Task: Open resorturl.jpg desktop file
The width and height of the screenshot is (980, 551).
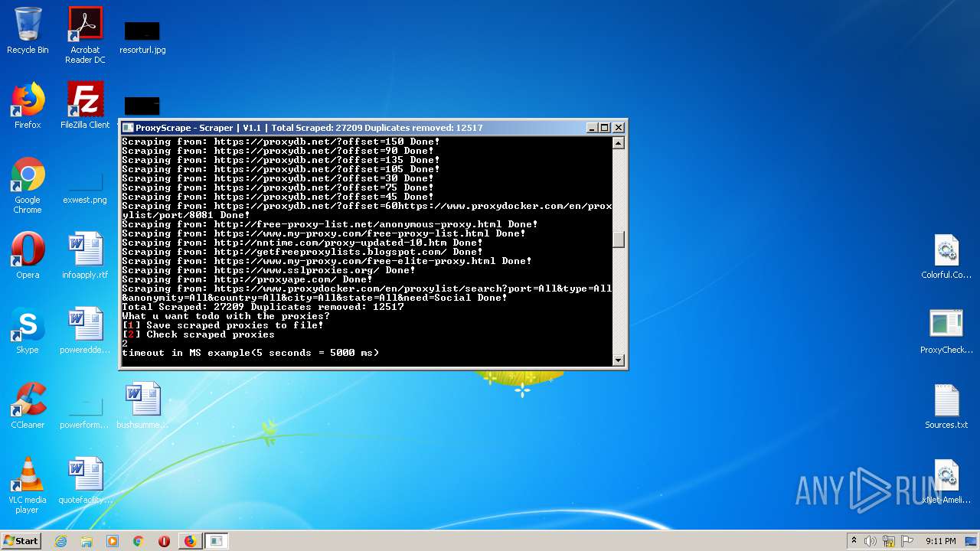Action: coord(142,37)
